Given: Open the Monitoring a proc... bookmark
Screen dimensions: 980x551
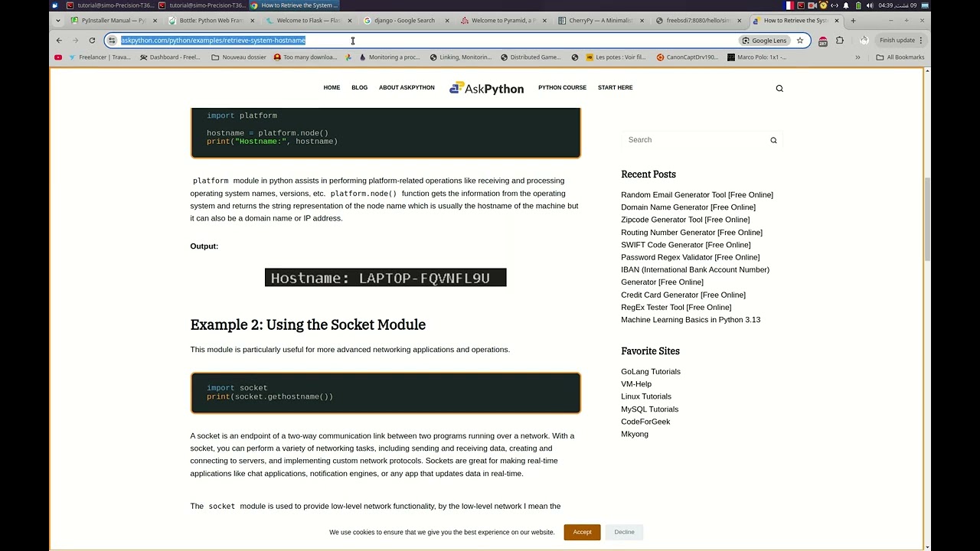Looking at the screenshot, I should (x=390, y=57).
